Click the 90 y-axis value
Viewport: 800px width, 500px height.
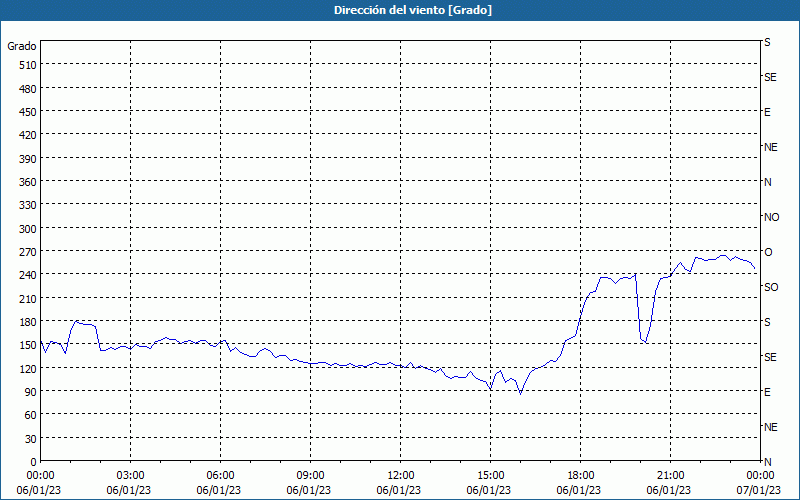point(31,392)
